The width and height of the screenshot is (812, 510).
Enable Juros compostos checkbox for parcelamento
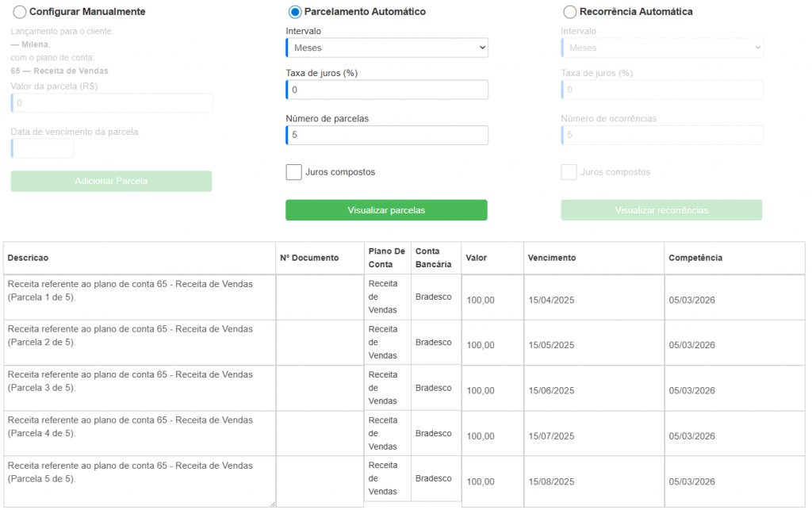(293, 172)
